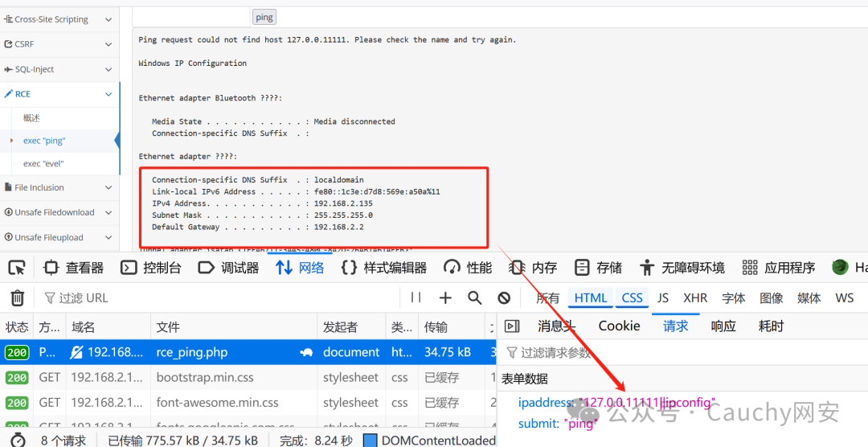Open the 存储 storage tab

click(x=598, y=268)
